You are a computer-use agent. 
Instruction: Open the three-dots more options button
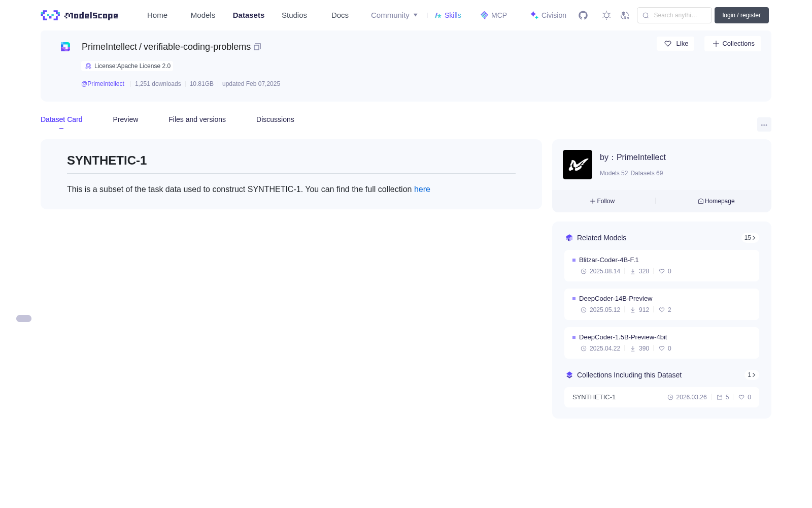[x=764, y=124]
